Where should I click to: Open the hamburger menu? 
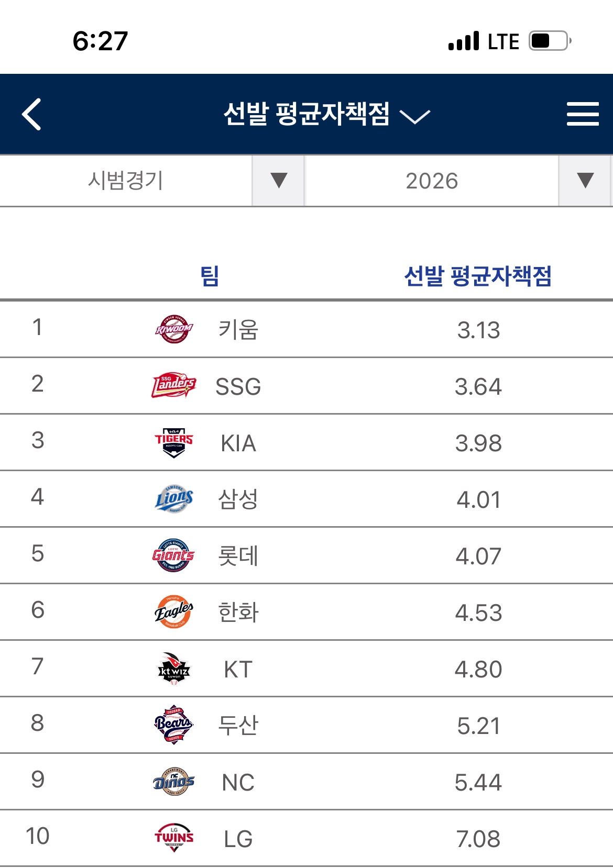pyautogui.click(x=582, y=114)
